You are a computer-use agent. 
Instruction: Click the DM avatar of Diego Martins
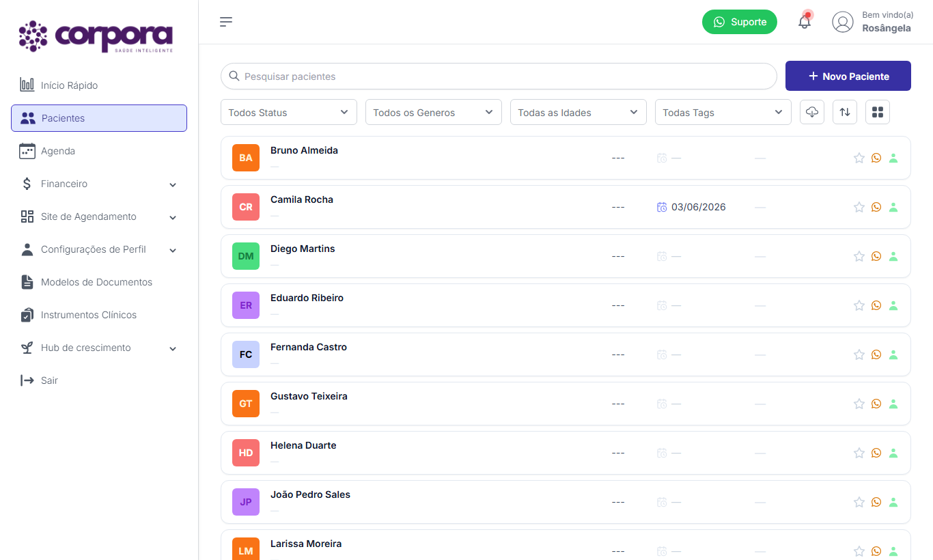click(246, 256)
